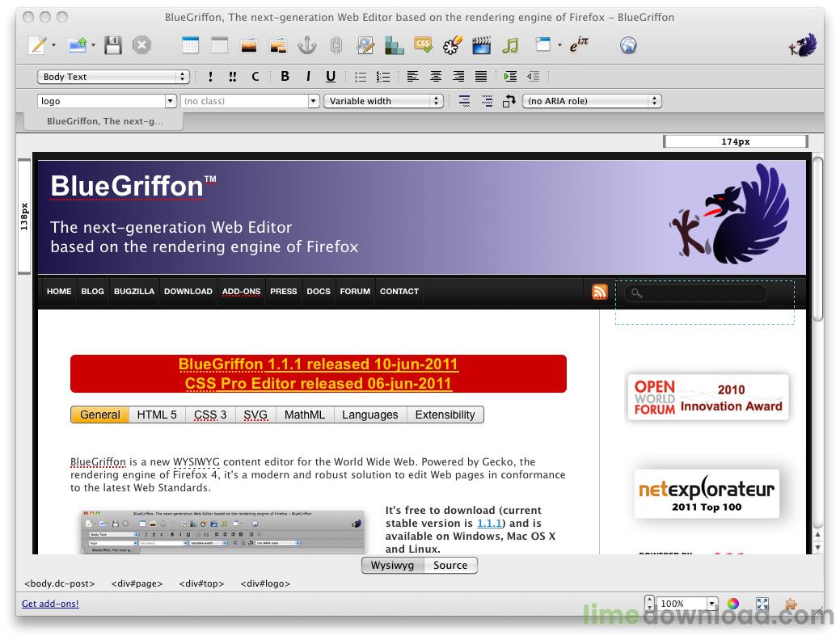The image size is (840, 640).
Task: Open the DOWNLOAD navigation link
Action: (188, 292)
